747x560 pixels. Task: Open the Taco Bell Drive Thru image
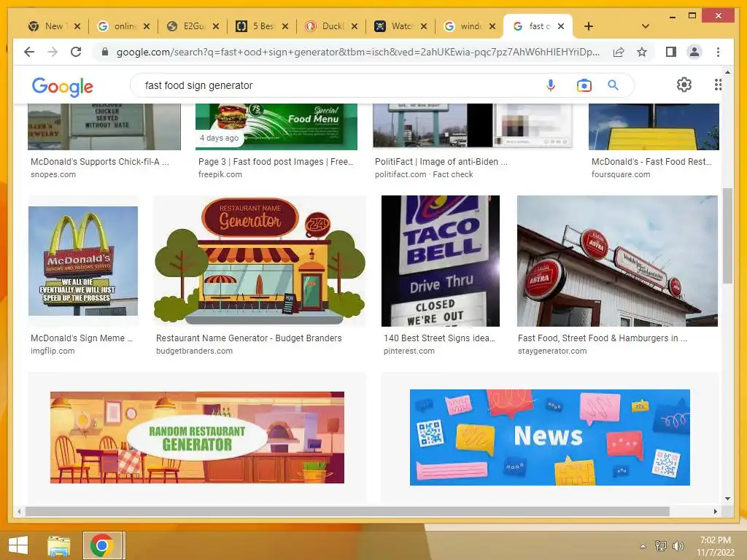(440, 261)
